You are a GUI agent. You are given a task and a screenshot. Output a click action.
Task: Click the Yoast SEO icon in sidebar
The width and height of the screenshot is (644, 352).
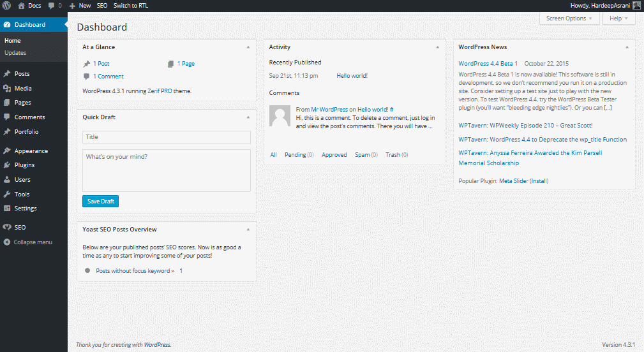point(7,227)
